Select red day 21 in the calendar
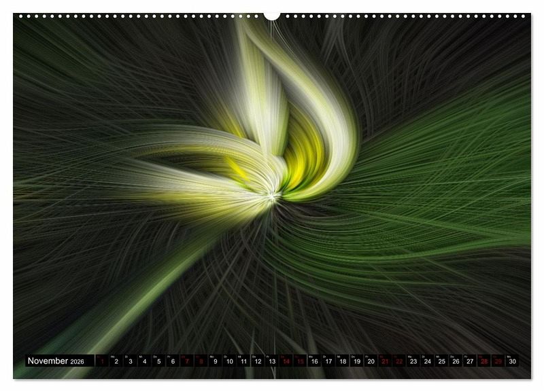This screenshot has height=392, width=544. (x=385, y=361)
